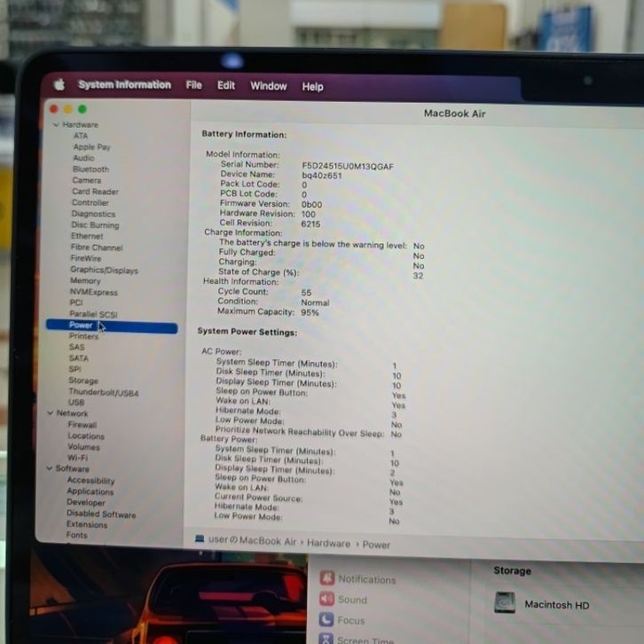Select Wi-Fi under Network
Viewport: 644px width, 644px height.
78,458
